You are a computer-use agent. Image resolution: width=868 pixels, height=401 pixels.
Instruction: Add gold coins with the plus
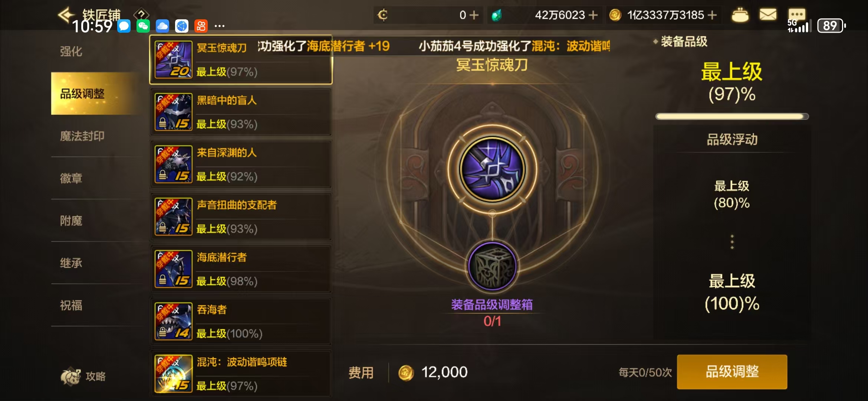pyautogui.click(x=712, y=15)
